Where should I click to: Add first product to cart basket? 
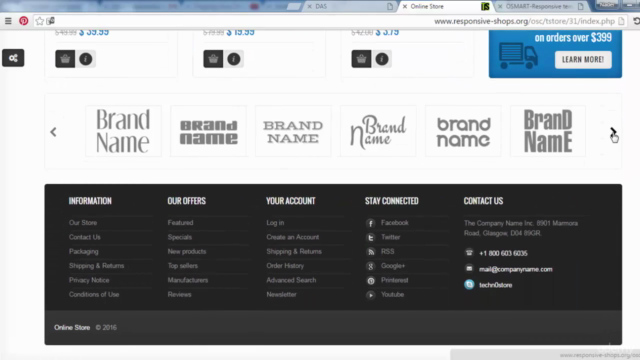click(x=65, y=59)
